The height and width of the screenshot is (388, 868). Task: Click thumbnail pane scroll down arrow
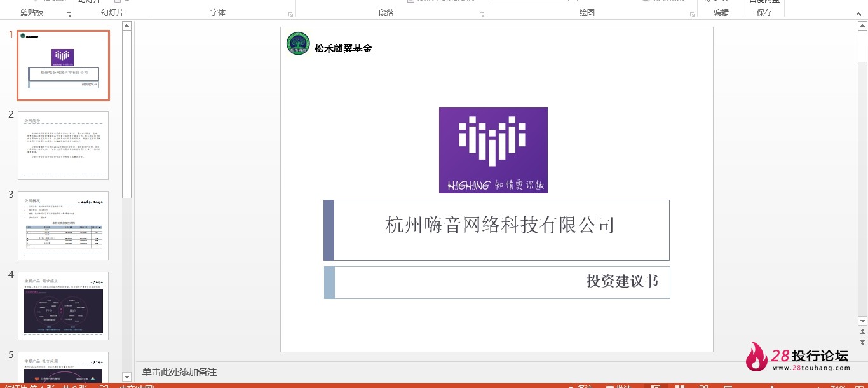coord(126,377)
